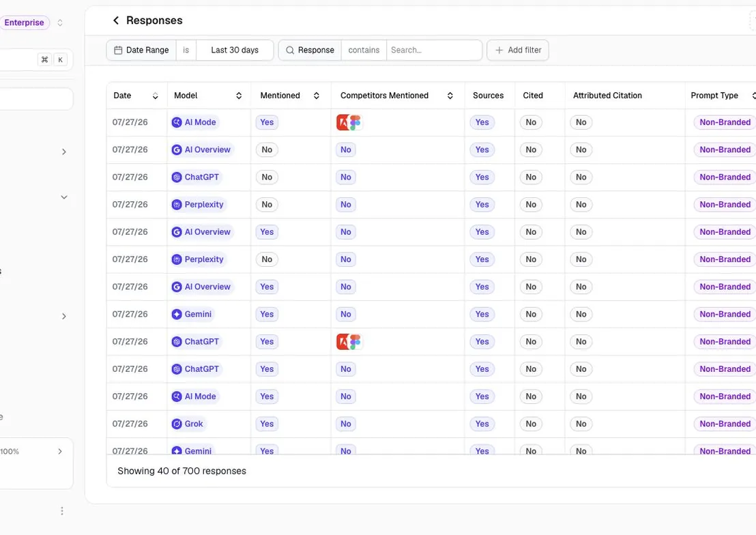The image size is (756, 535).
Task: Click Competitors 'No' in the Grok row
Action: pyautogui.click(x=346, y=424)
